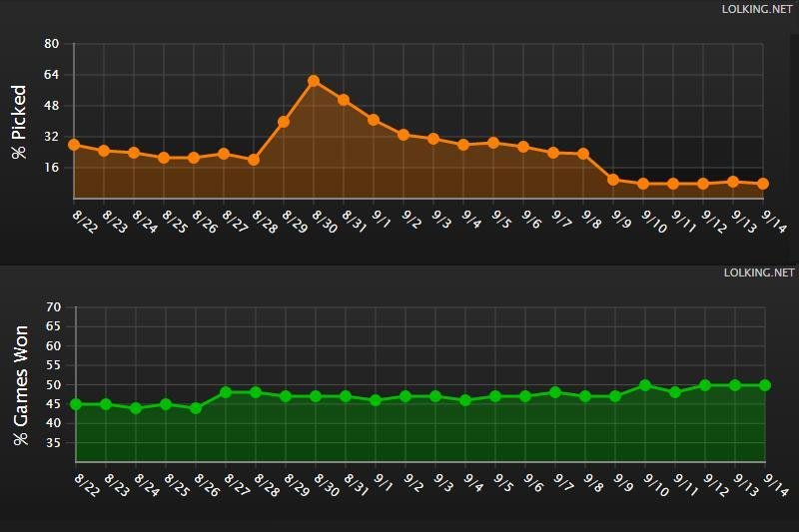Click the 8/27 point on Games Won line
This screenshot has width=799, height=532.
[226, 392]
